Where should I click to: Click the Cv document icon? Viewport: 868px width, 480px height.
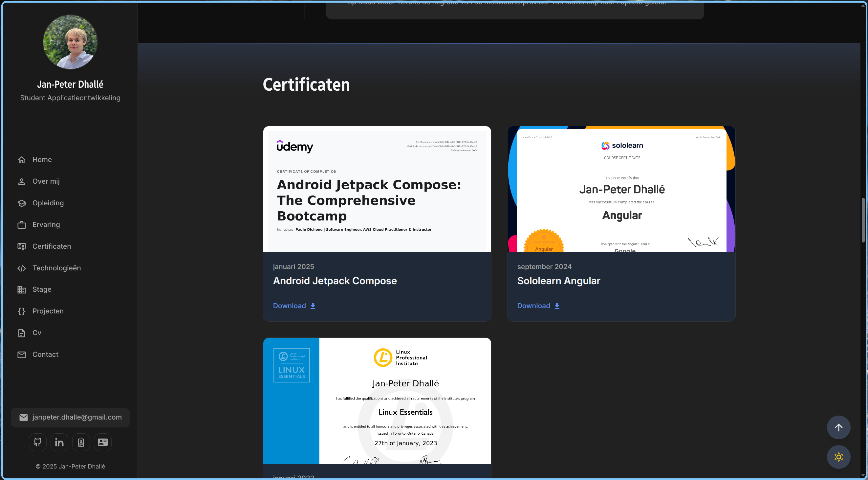pos(22,333)
